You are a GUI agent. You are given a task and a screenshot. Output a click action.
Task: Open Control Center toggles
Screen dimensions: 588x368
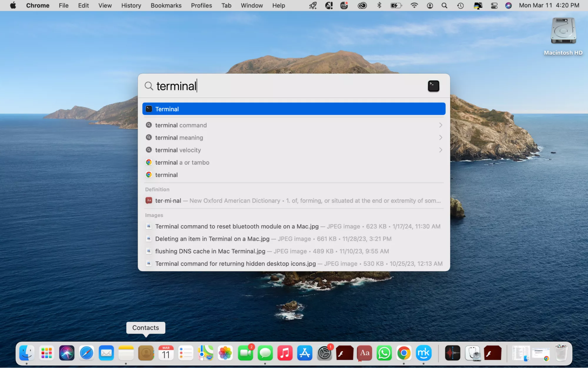(494, 5)
